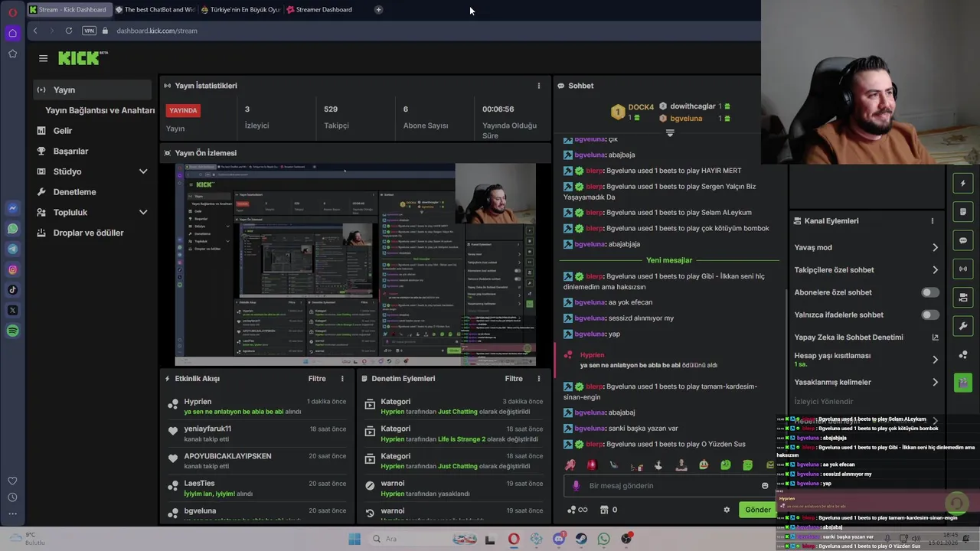Viewport: 980px width, 551px height.
Task: Select the green Pepe duck emote
Action: tap(703, 465)
